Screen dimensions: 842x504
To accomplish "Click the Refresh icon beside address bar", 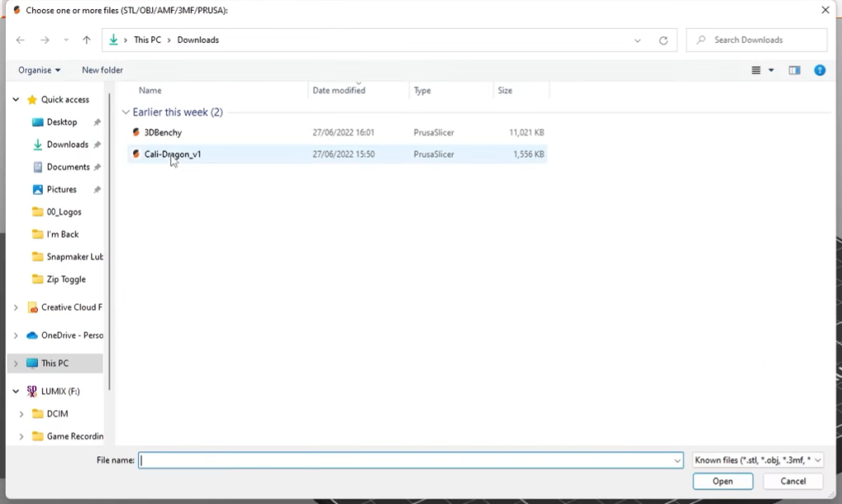I will 663,40.
